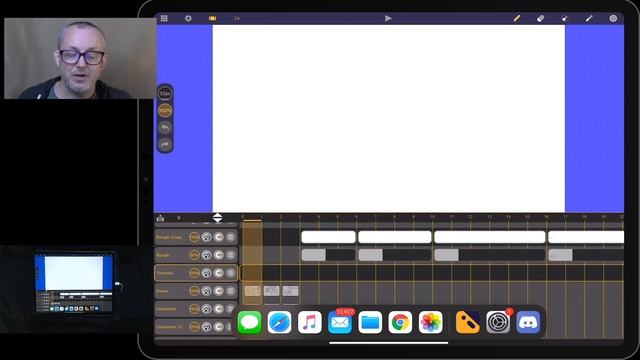Select first white drawing block on Rough Copy track
The height and width of the screenshot is (360, 640).
click(x=328, y=237)
